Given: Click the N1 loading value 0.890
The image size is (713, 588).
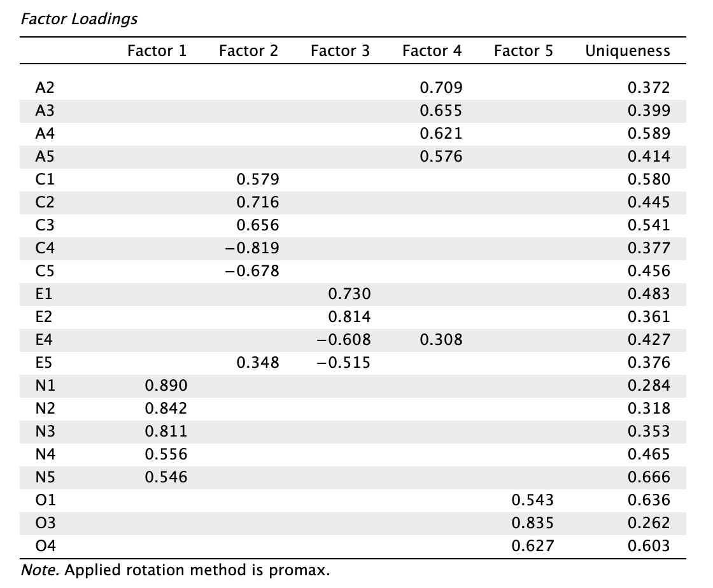Looking at the screenshot, I should point(166,386).
